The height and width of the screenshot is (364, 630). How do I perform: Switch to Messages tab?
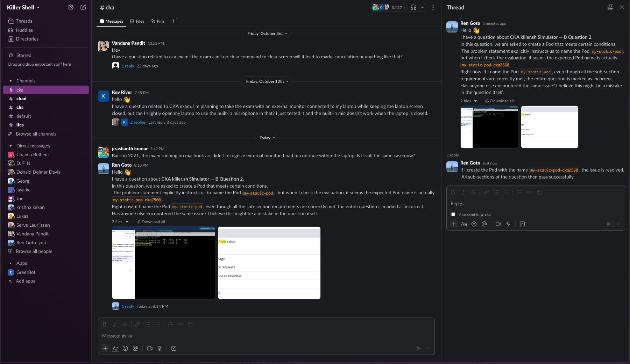point(111,21)
